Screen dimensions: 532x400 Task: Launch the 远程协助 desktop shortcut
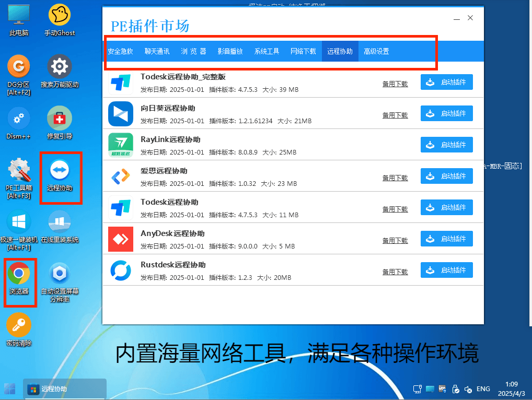click(60, 175)
